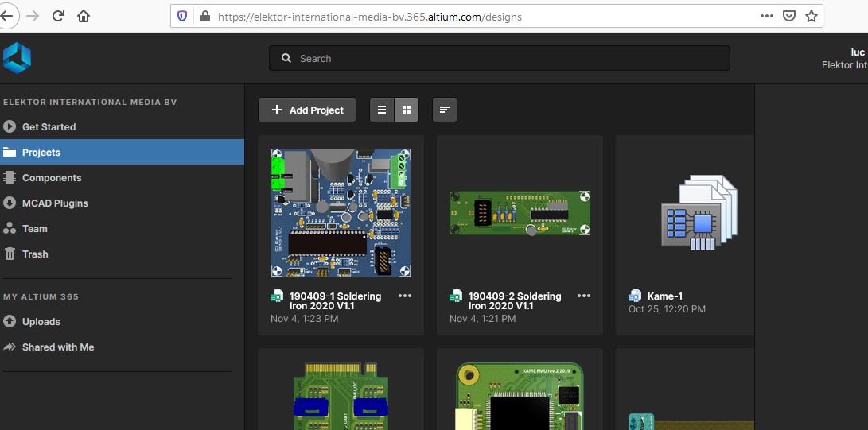
Task: Go back with browser back arrow
Action: click(6, 16)
